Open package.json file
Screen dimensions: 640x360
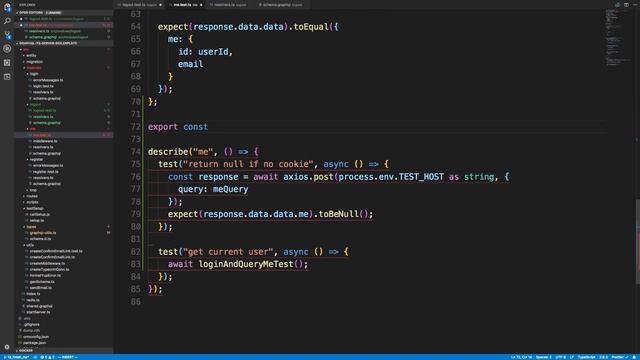[x=34, y=343]
